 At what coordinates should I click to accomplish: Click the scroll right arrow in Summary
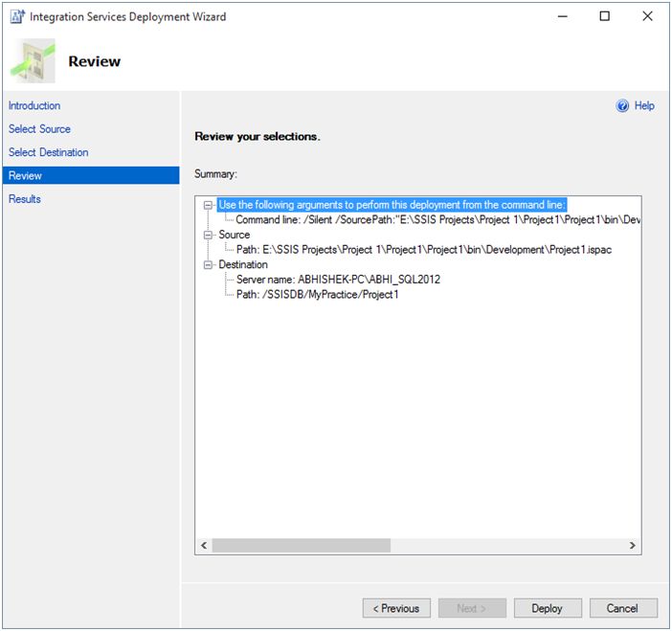pos(633,545)
